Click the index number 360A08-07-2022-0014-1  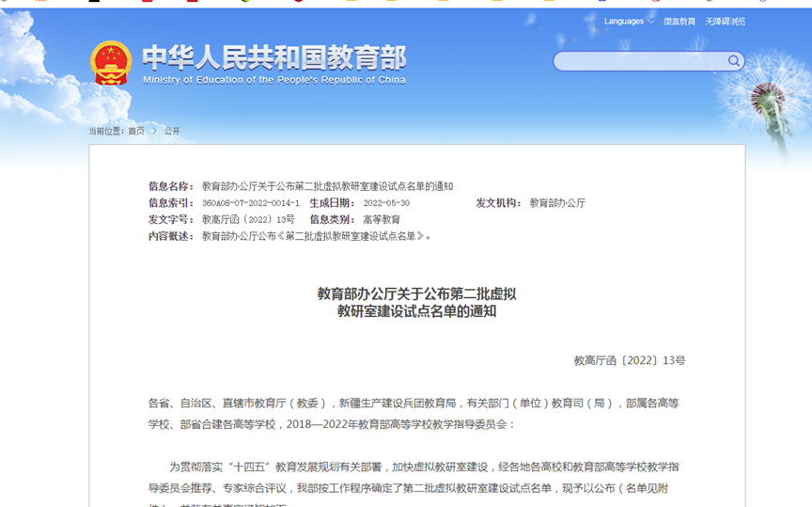pyautogui.click(x=251, y=203)
